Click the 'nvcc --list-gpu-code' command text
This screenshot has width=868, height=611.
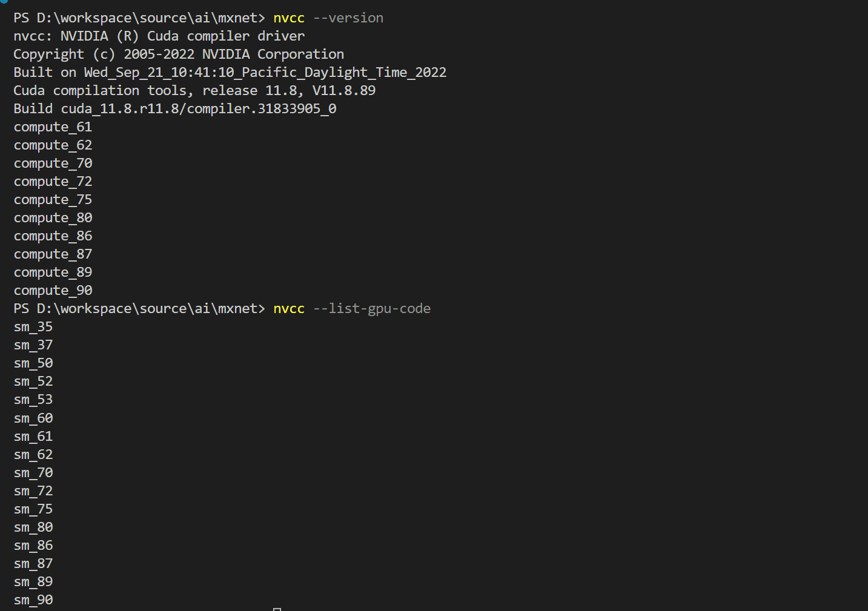[x=352, y=309]
